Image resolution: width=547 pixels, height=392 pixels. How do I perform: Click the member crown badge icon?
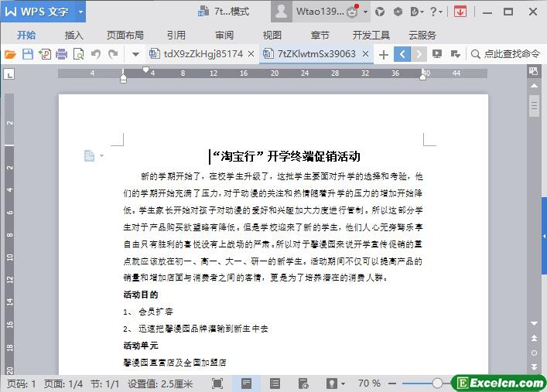353,12
